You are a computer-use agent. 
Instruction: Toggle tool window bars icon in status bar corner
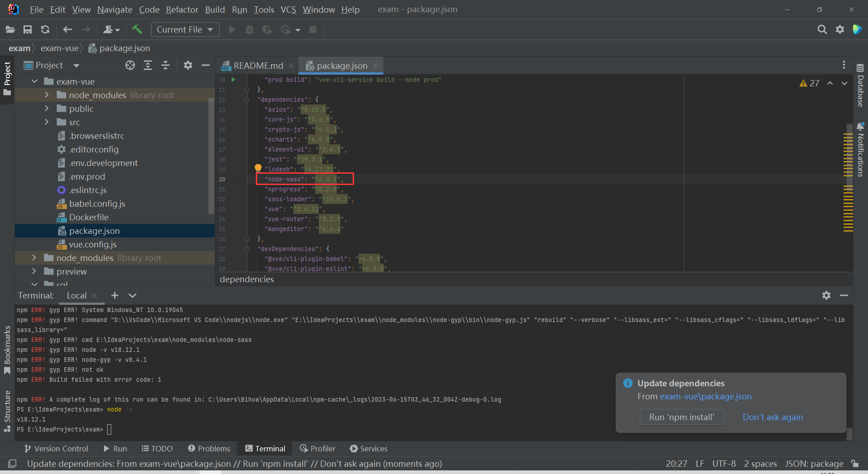click(x=12, y=464)
